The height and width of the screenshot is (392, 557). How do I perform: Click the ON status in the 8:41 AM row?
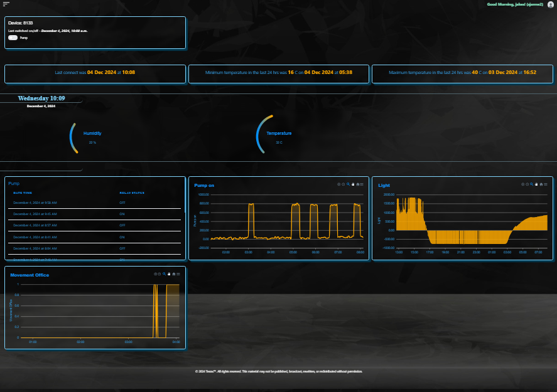122,237
